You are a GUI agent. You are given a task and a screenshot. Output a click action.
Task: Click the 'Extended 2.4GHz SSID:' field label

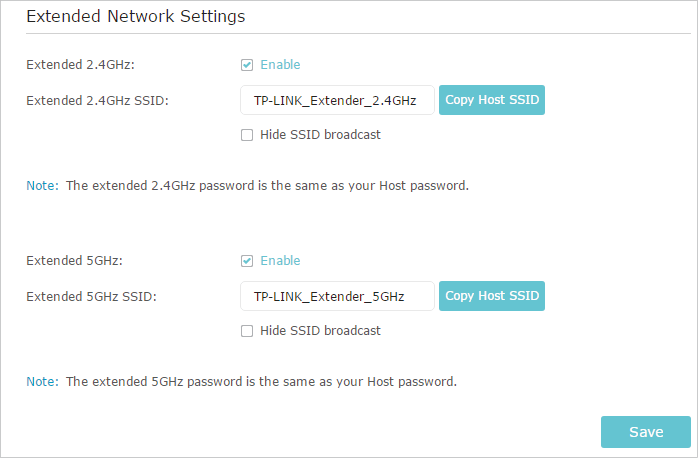click(97, 101)
